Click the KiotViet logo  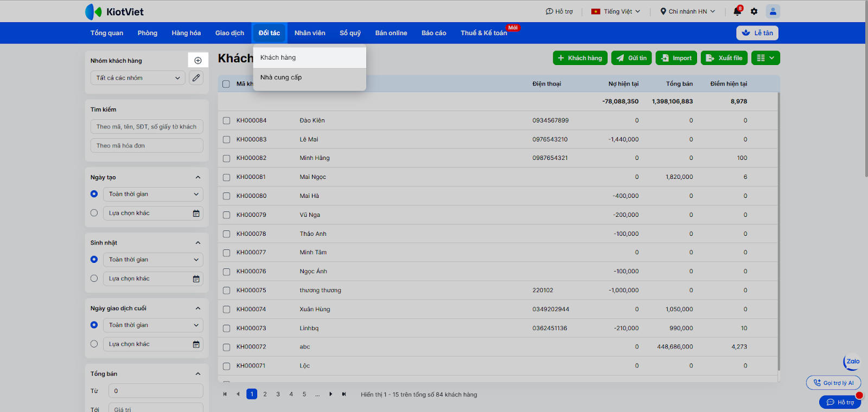point(114,11)
